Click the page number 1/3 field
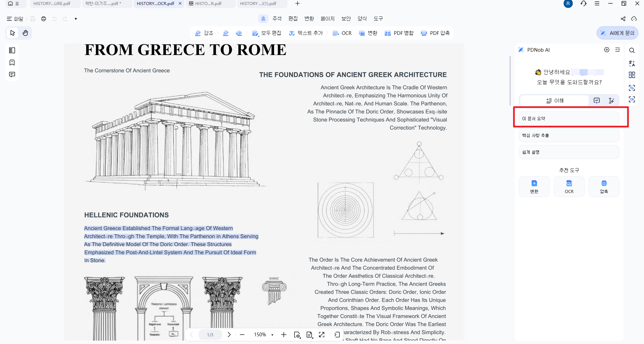This screenshot has height=344, width=644. tap(210, 335)
